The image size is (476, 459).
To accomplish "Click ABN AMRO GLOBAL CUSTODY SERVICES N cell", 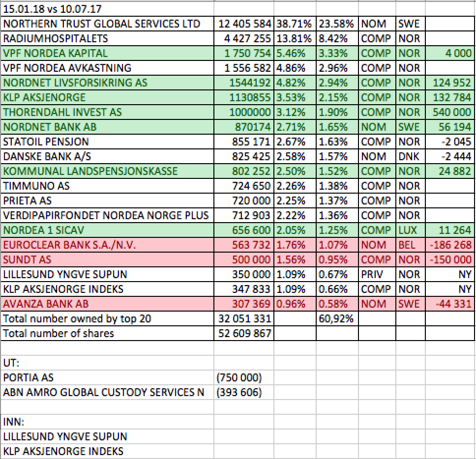I will click(107, 392).
